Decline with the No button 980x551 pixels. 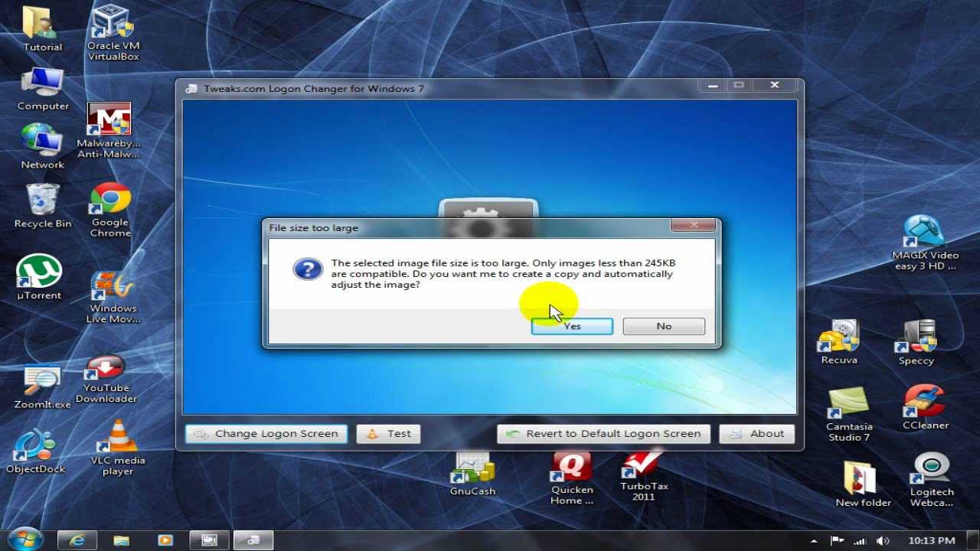(x=664, y=326)
